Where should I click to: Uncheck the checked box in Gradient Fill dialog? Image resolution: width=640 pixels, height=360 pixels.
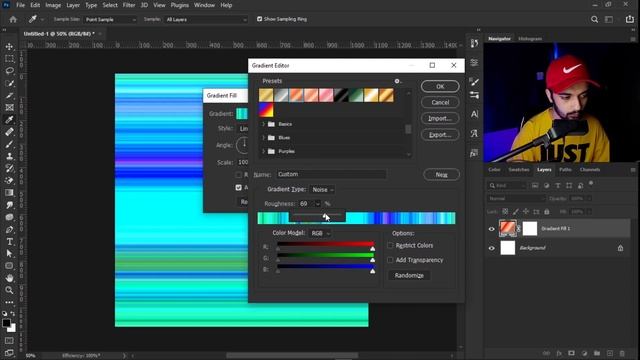point(238,187)
